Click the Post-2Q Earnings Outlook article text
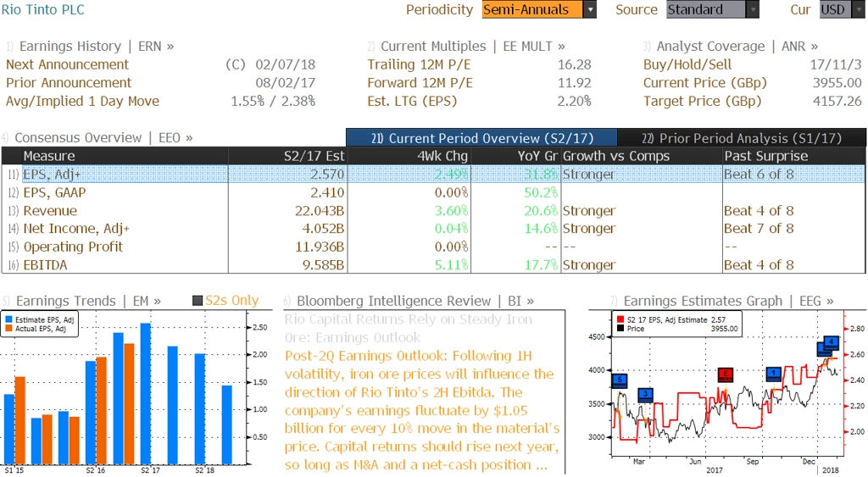This screenshot has height=477, width=868. coord(422,410)
